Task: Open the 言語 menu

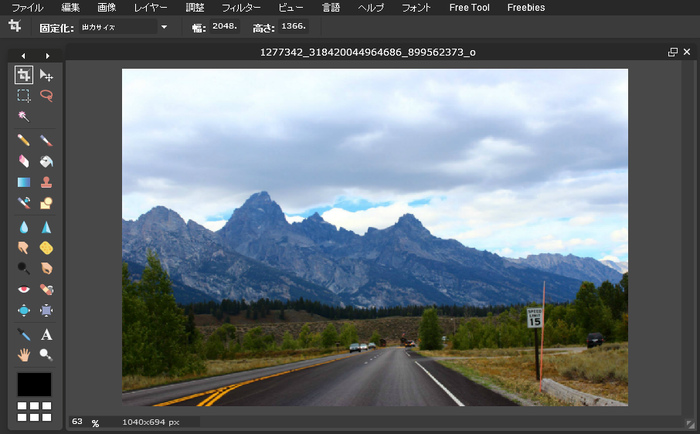Action: click(x=331, y=8)
